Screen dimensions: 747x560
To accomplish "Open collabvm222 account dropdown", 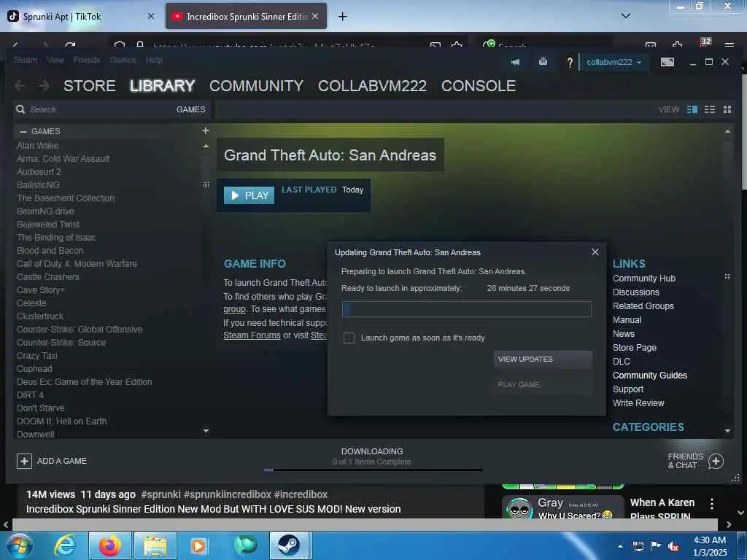I will tap(614, 62).
